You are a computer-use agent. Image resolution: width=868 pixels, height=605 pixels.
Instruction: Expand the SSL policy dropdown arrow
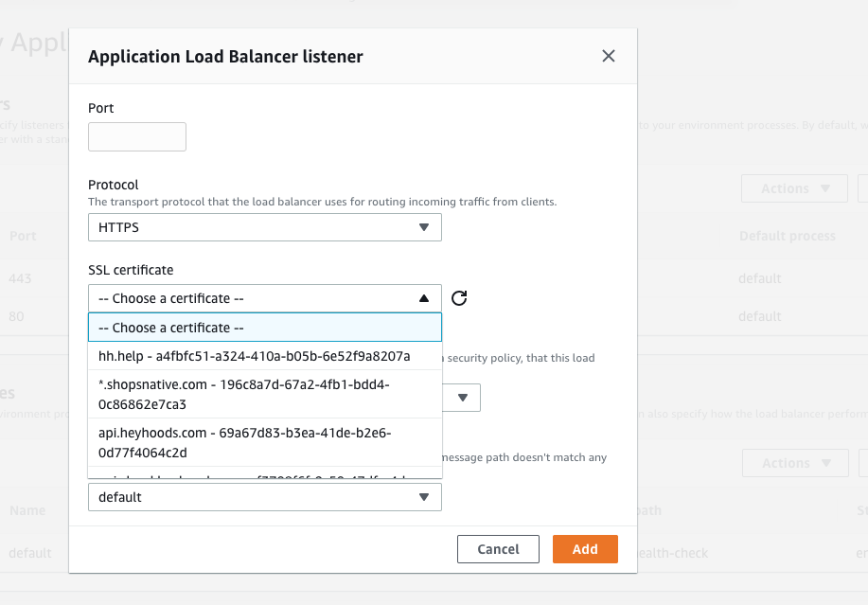[x=463, y=398]
